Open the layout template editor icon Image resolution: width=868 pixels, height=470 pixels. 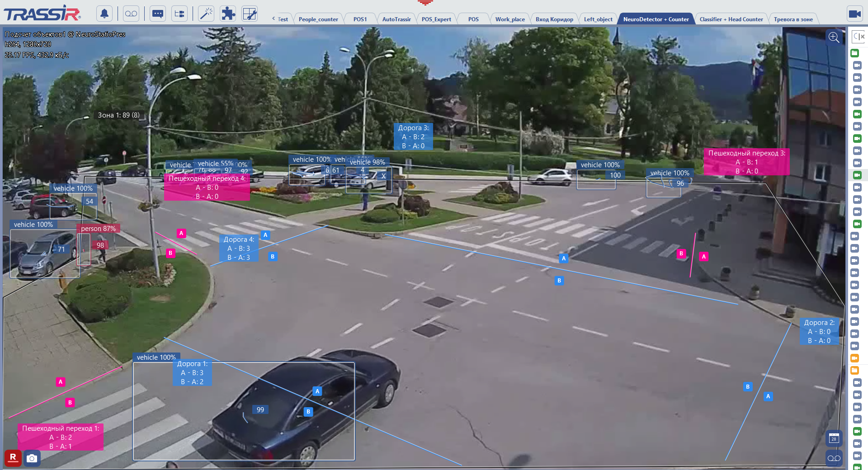click(250, 14)
